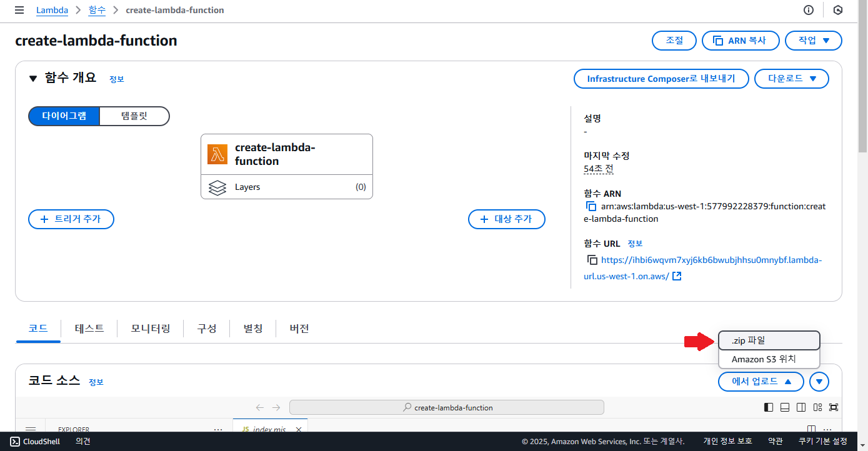
Task: Open Explorer more actions ellipsis
Action: 218,429
